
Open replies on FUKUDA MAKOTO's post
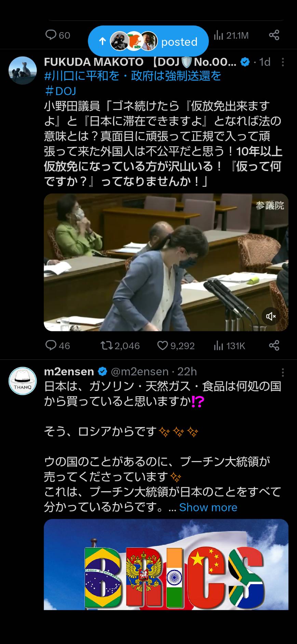(x=57, y=345)
